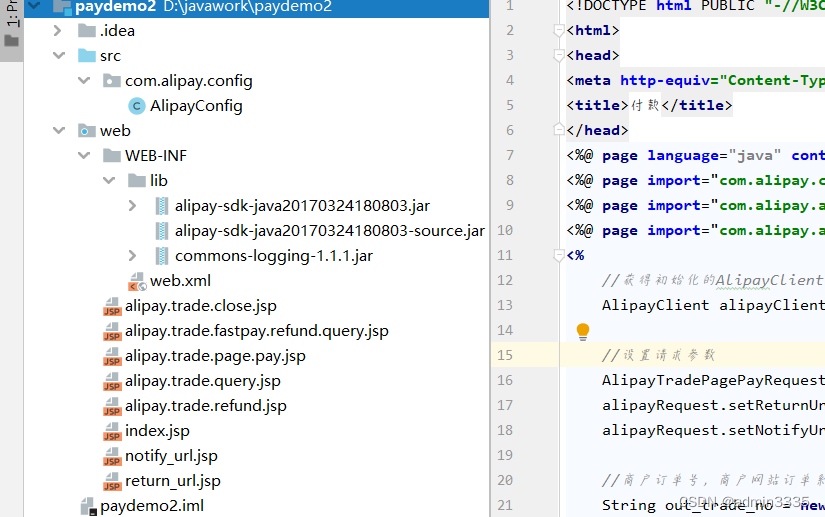
Task: Click the index.jsp file icon
Action: (x=112, y=431)
